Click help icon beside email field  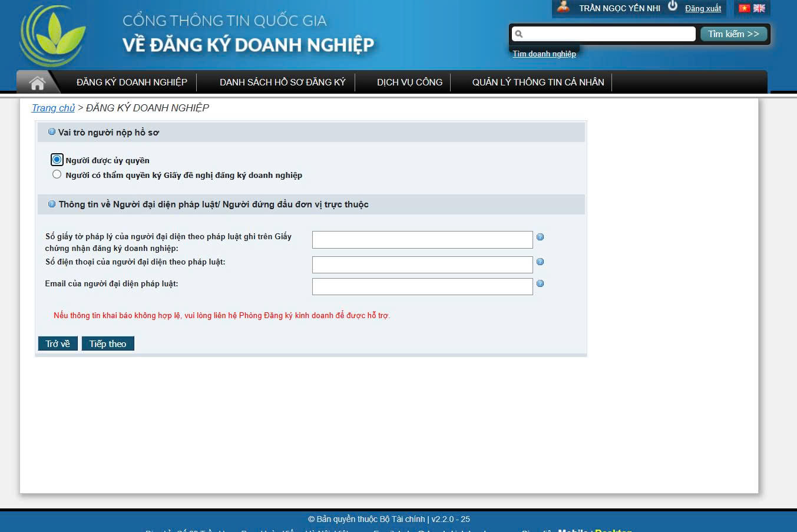540,283
